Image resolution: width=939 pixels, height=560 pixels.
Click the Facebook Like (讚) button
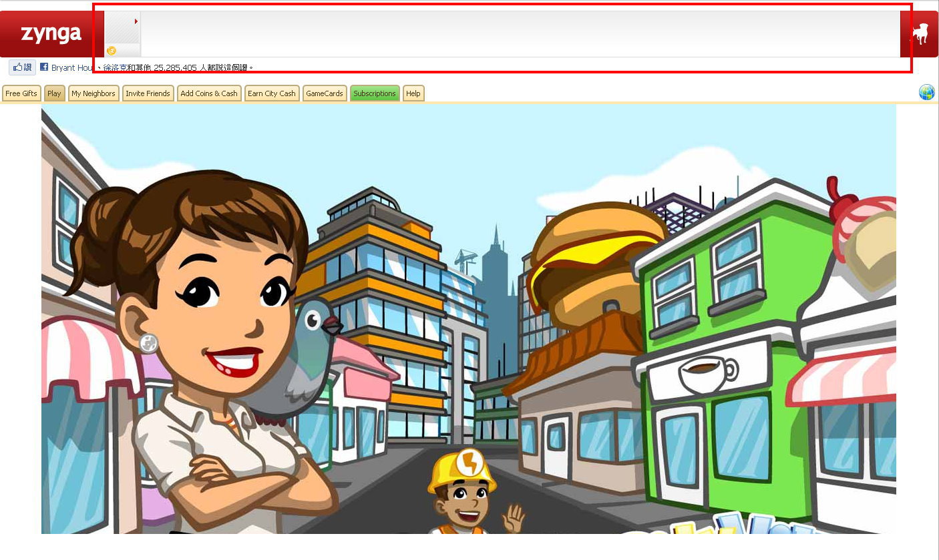22,67
